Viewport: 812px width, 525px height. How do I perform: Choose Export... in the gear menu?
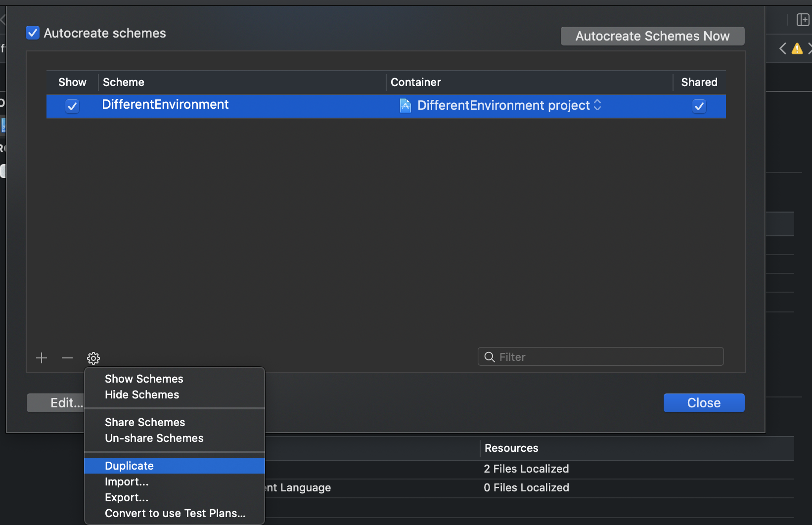coord(127,497)
